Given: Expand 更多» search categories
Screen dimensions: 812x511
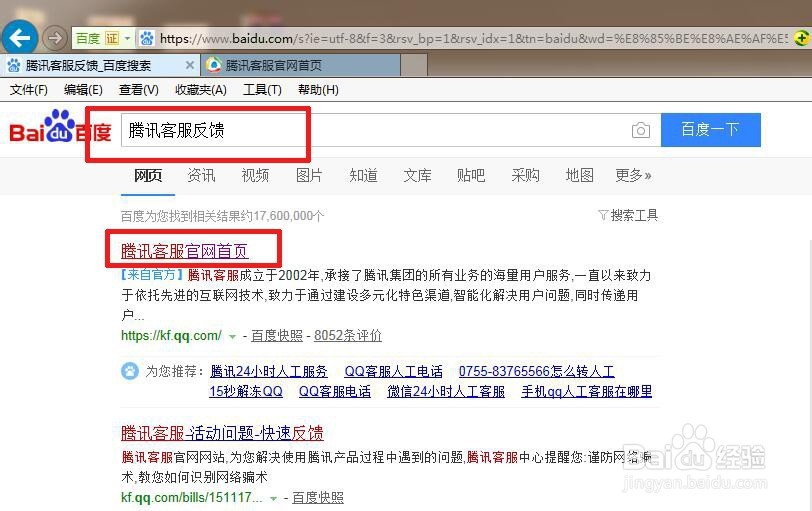Looking at the screenshot, I should [633, 176].
